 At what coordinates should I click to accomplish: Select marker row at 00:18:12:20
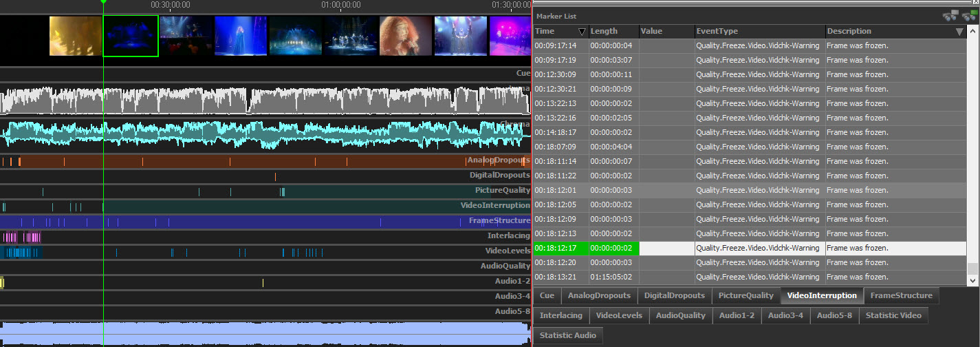tap(750, 262)
